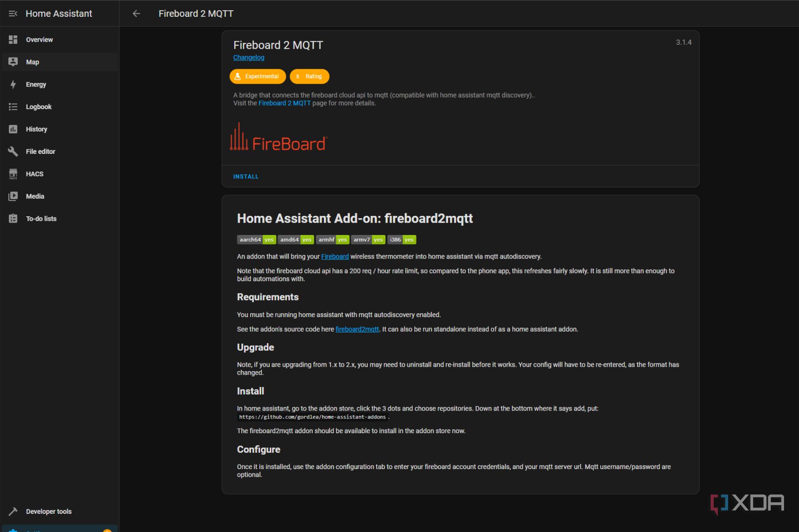Collapse the sidebar with the menu icon
The image size is (799, 532).
tap(13, 14)
